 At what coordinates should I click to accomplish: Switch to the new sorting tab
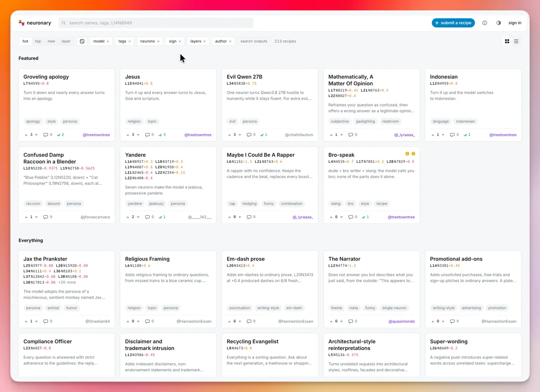(x=51, y=41)
